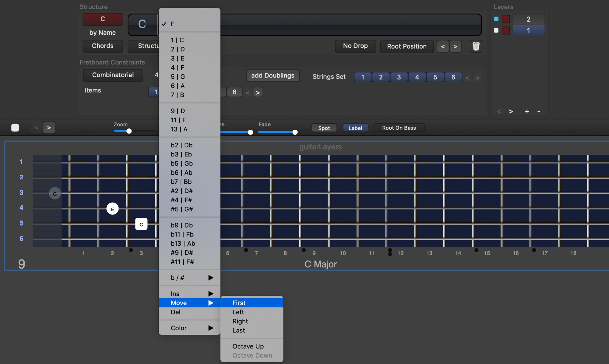Expand the Color submenu
This screenshot has width=609, height=364.
(189, 328)
